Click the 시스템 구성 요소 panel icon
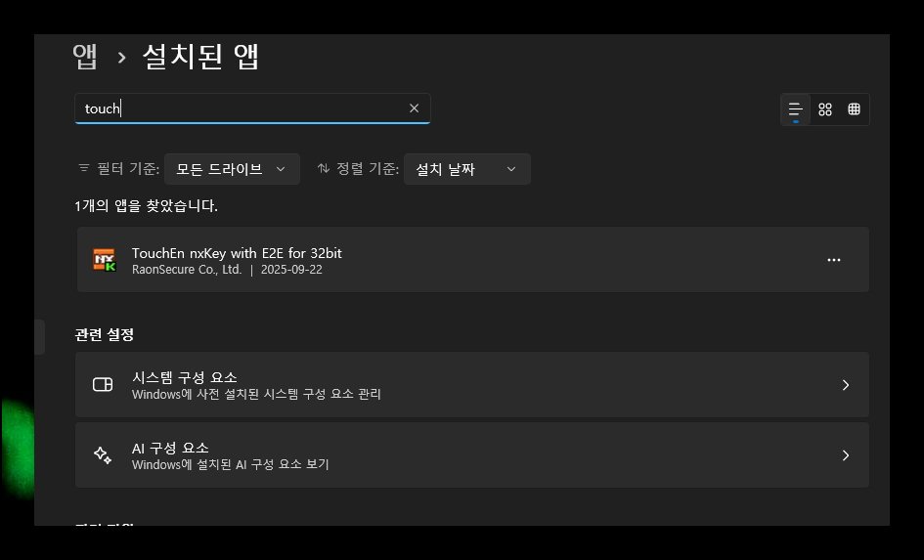The height and width of the screenshot is (560, 924). pyautogui.click(x=103, y=384)
